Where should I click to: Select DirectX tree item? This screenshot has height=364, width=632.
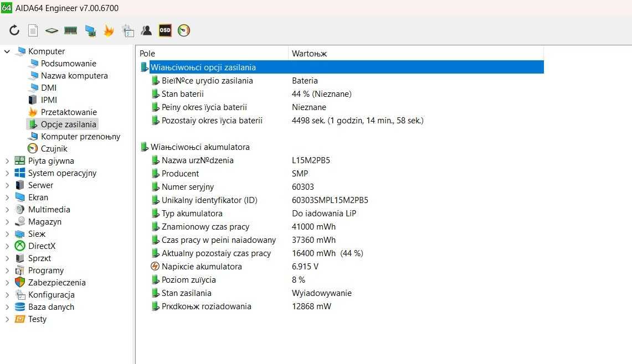42,246
